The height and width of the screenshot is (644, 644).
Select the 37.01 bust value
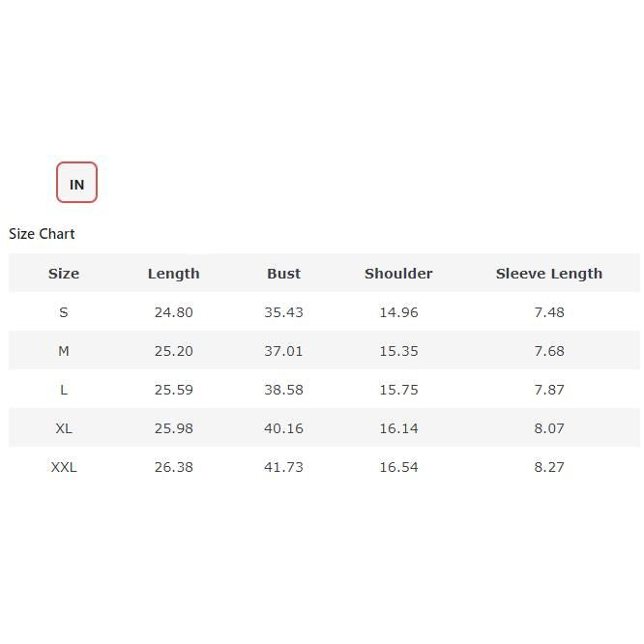point(283,351)
